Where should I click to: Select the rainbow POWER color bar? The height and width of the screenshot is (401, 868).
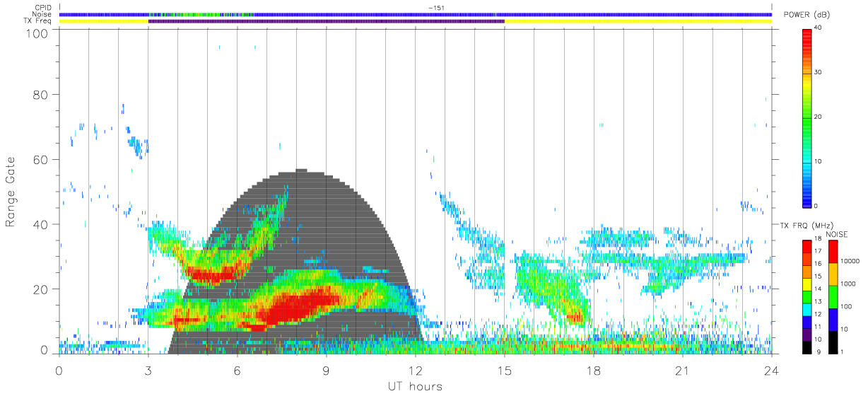806,117
